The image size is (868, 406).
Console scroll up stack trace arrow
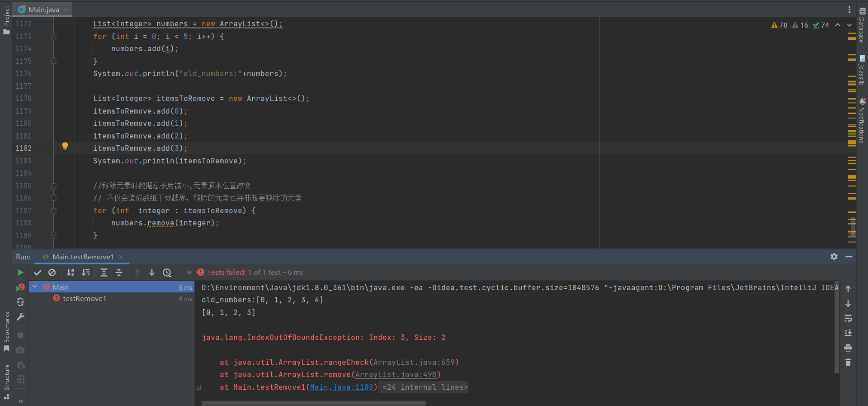pyautogui.click(x=848, y=289)
